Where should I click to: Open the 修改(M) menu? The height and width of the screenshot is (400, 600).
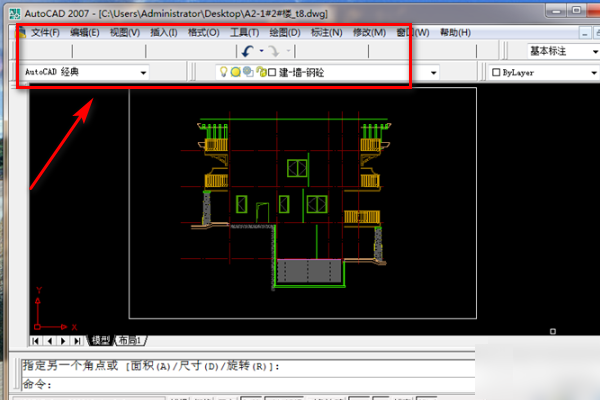click(369, 33)
